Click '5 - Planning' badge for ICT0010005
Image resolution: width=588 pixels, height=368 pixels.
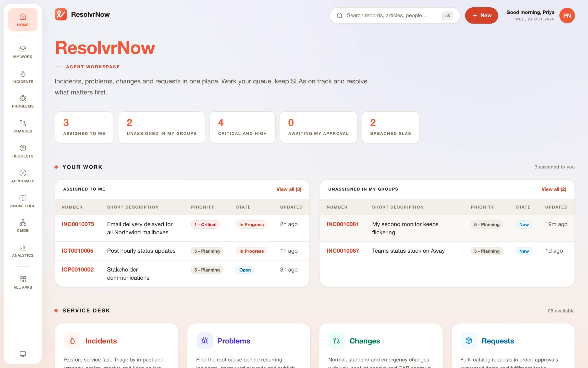(207, 251)
